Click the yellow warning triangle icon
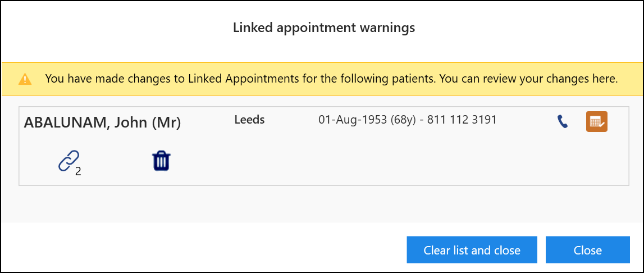The width and height of the screenshot is (644, 273). (25, 79)
